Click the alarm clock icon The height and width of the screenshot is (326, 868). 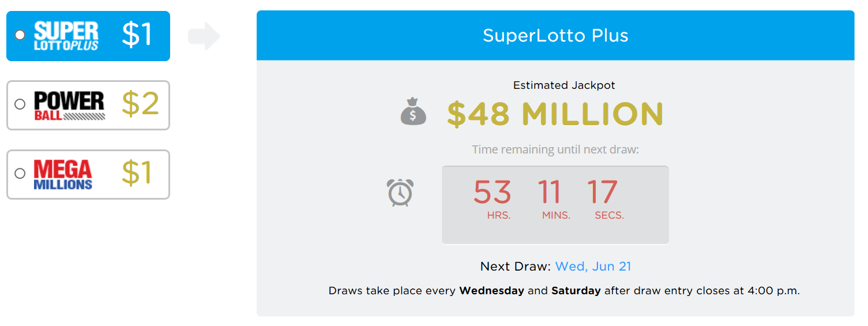[x=400, y=192]
